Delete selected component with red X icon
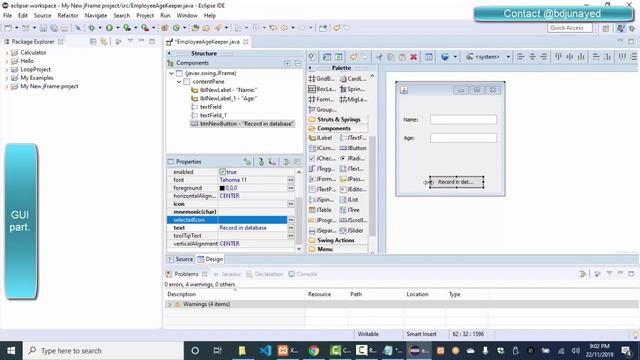Image resolution: width=640 pixels, height=360 pixels. click(413, 57)
